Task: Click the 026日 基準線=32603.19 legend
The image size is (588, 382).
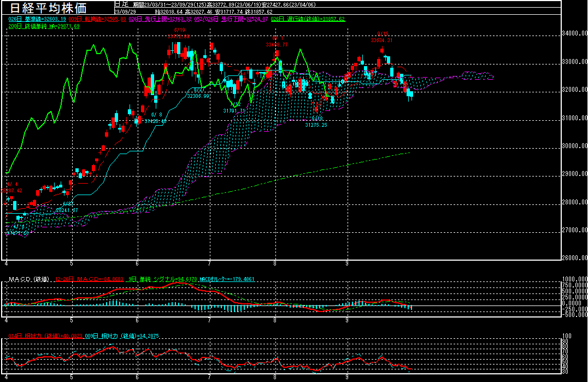Action: pos(37,19)
